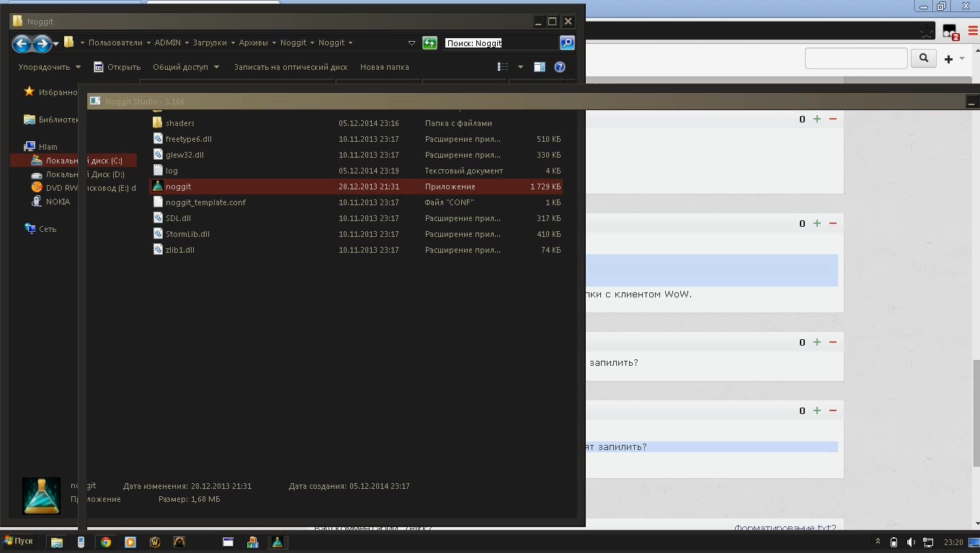
Task: Click the noggit flask thumbnail in the details pane
Action: click(x=41, y=495)
